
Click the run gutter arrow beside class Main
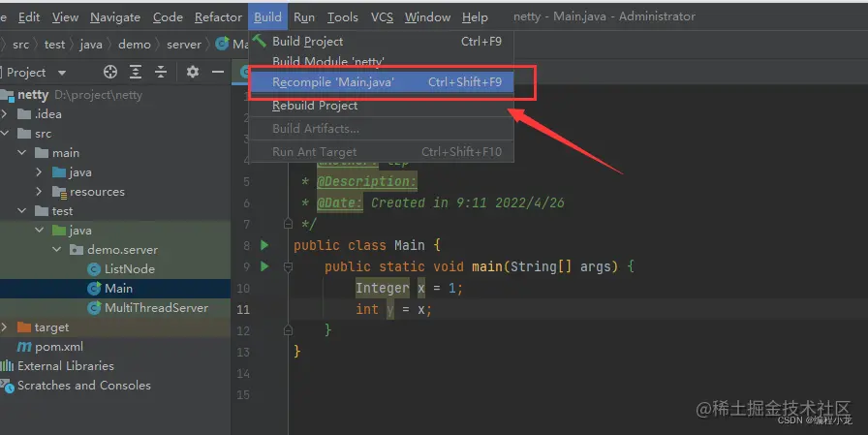(x=264, y=244)
